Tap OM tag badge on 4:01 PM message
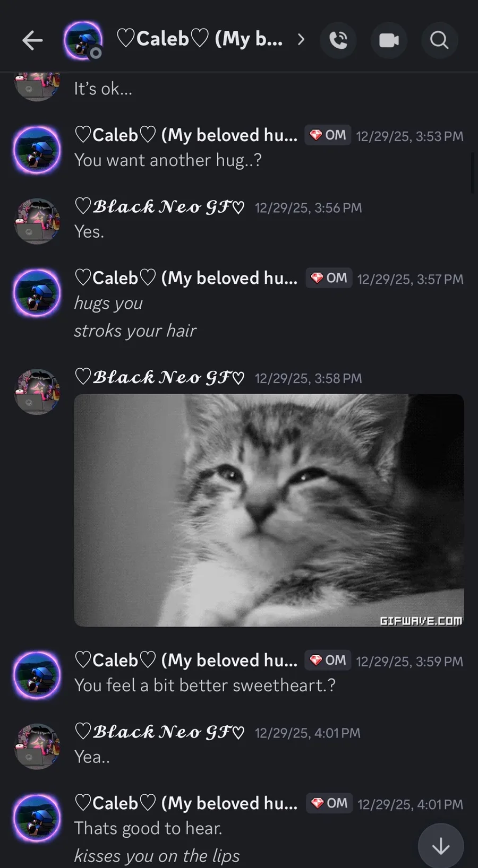 (x=329, y=803)
